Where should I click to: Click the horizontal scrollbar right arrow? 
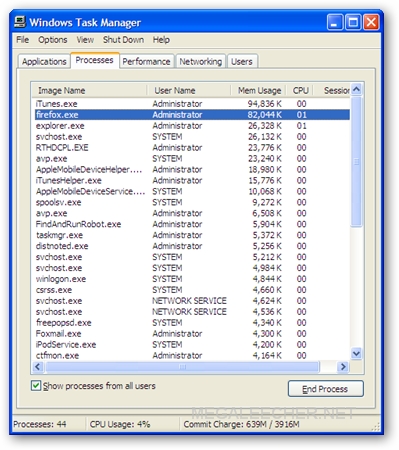[x=342, y=367]
